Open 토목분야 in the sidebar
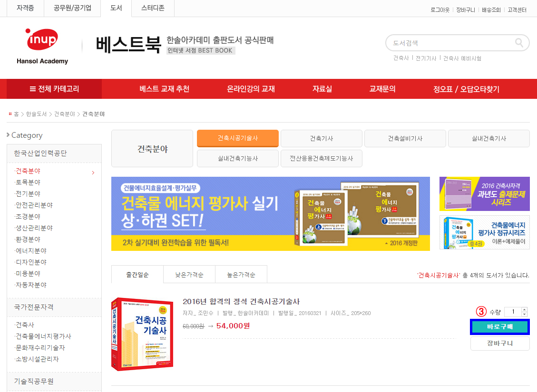Viewport: 537px width, 392px height. coord(28,182)
